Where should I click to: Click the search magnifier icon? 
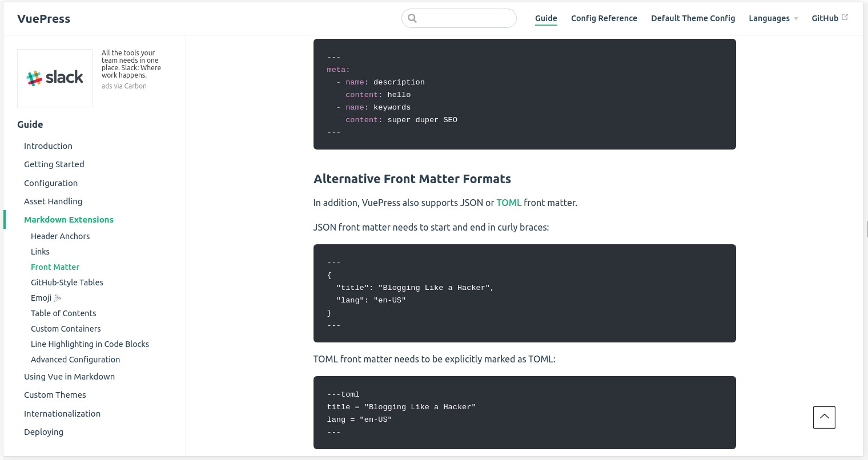[412, 18]
